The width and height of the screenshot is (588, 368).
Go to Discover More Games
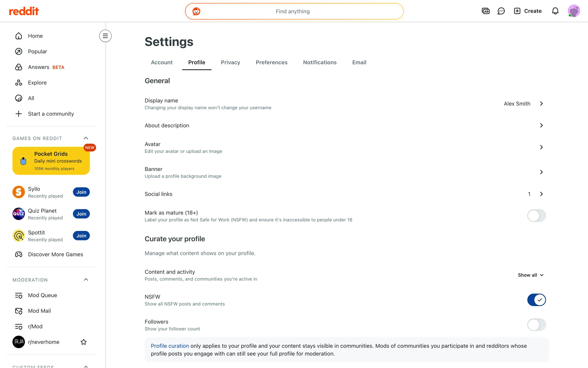click(x=55, y=255)
